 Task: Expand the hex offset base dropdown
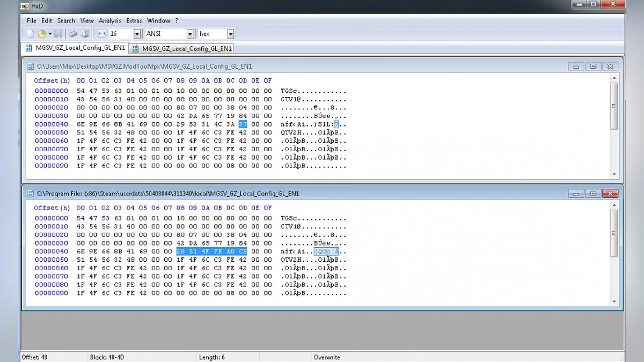pos(230,34)
